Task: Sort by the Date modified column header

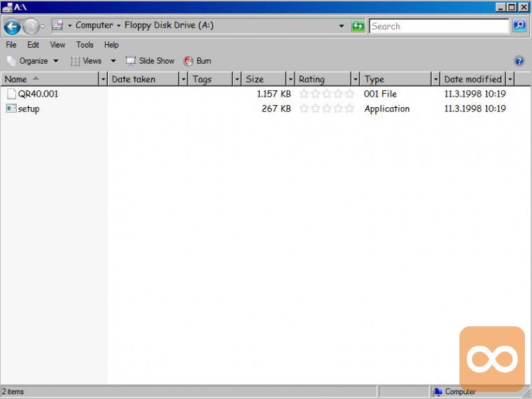Action: pos(472,79)
